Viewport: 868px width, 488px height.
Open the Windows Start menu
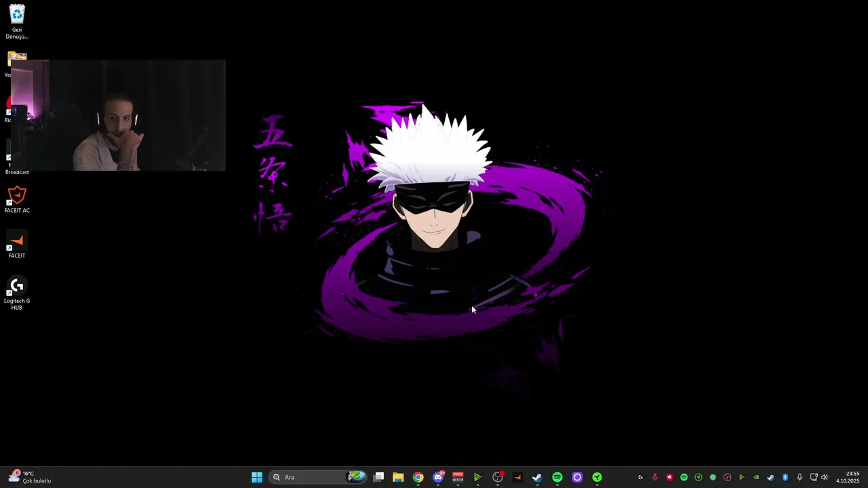pyautogui.click(x=257, y=477)
